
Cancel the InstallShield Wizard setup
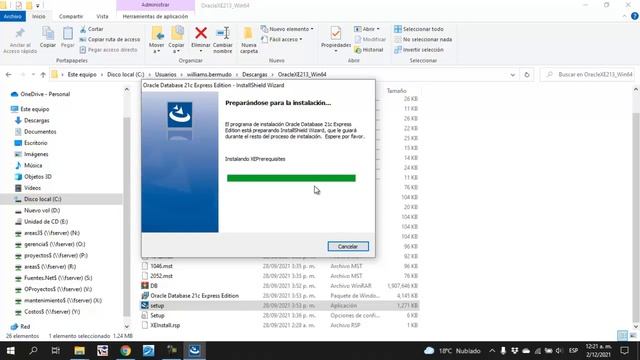coord(348,247)
